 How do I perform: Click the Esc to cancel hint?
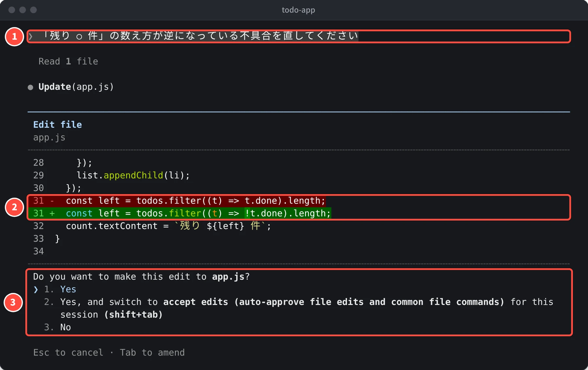click(68, 352)
